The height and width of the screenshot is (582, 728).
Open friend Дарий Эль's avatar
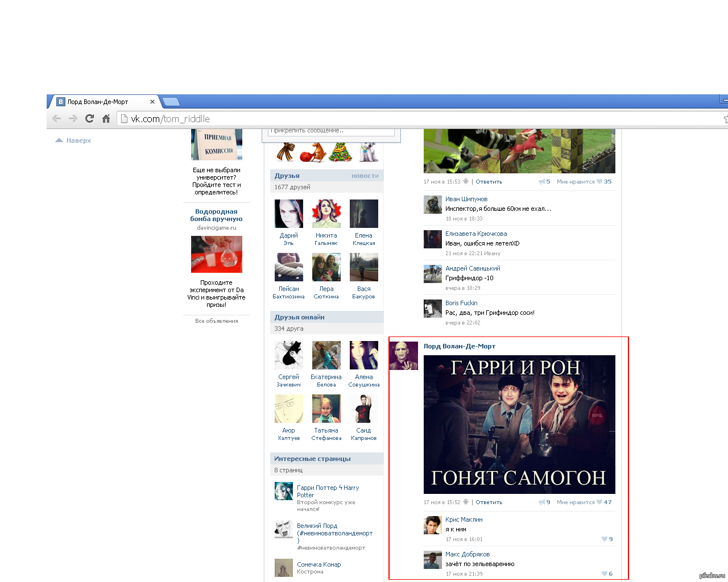click(x=289, y=214)
